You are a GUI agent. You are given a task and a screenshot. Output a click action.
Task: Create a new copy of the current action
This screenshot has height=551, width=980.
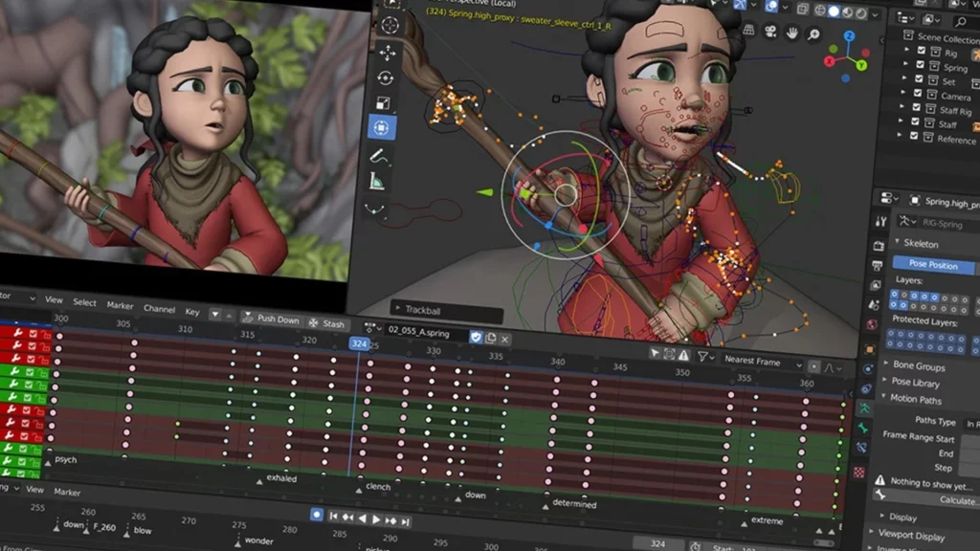[x=491, y=339]
